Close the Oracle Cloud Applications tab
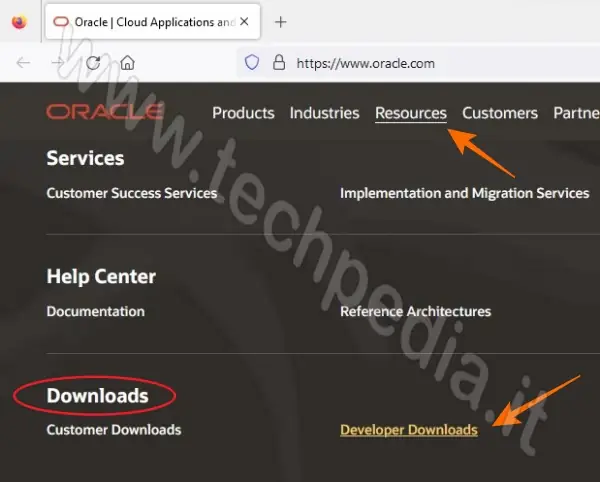Screen dimensions: 600x482 (244, 22)
